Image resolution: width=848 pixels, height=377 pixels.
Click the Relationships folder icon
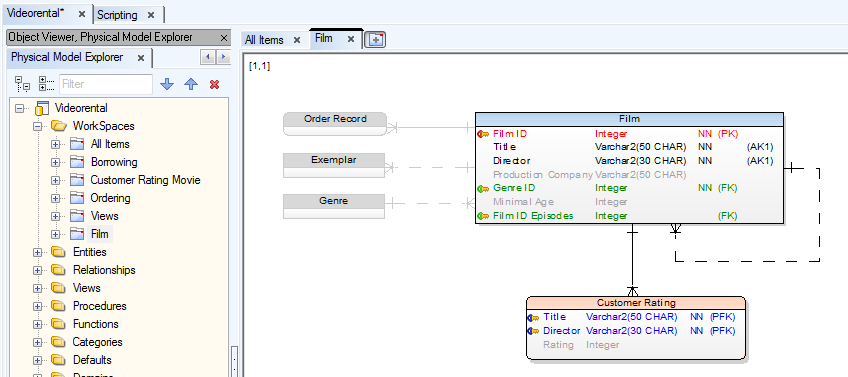click(58, 269)
